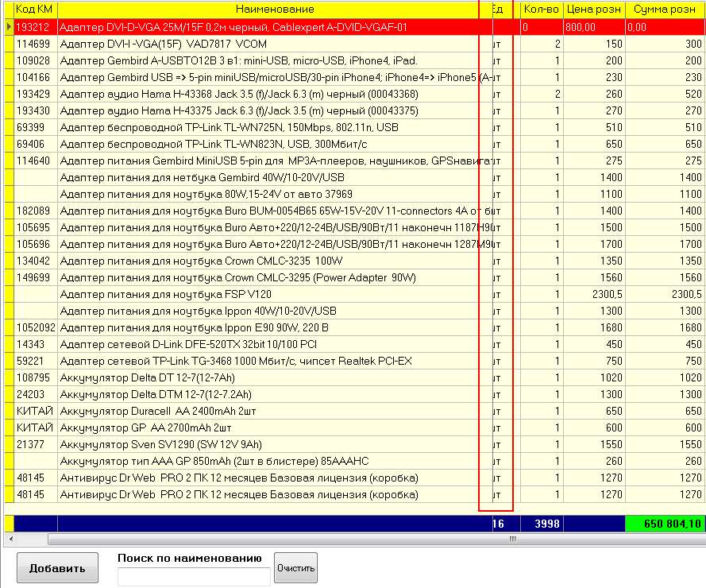Click the current row indicator arrow
706x588 pixels.
[9, 27]
